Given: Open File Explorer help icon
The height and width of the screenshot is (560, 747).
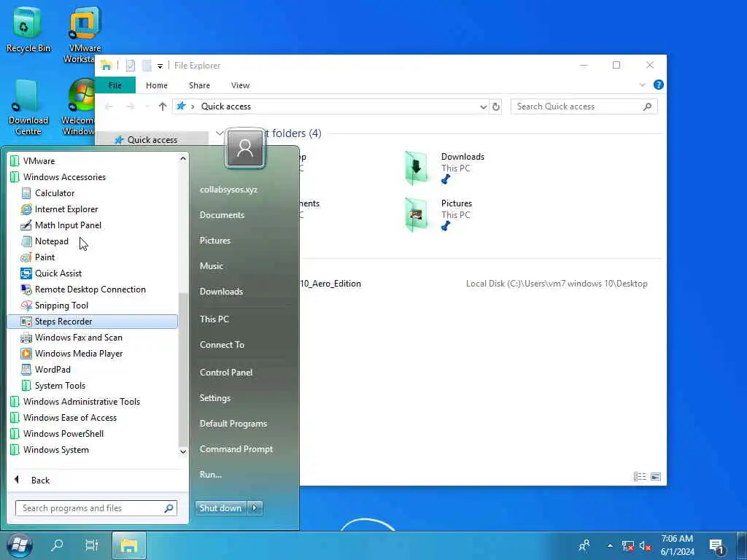Looking at the screenshot, I should pyautogui.click(x=659, y=85).
